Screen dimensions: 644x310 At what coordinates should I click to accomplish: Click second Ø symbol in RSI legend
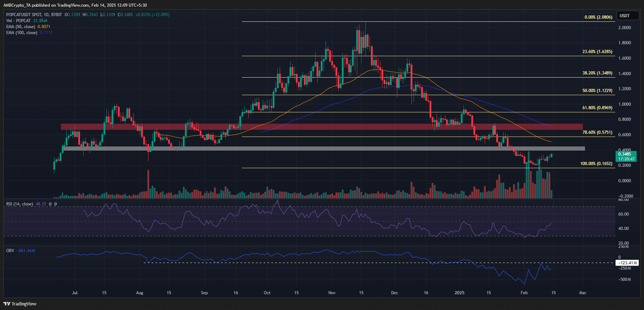[x=55, y=204]
